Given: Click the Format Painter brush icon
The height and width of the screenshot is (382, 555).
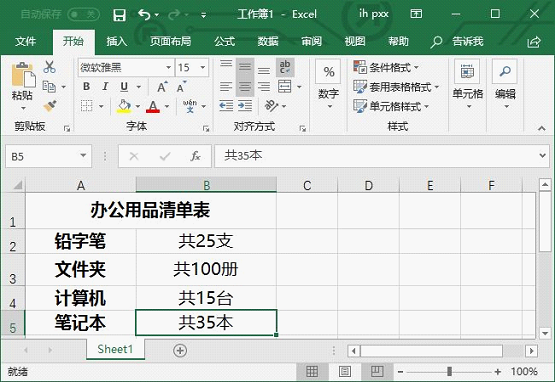Looking at the screenshot, I should tap(50, 106).
